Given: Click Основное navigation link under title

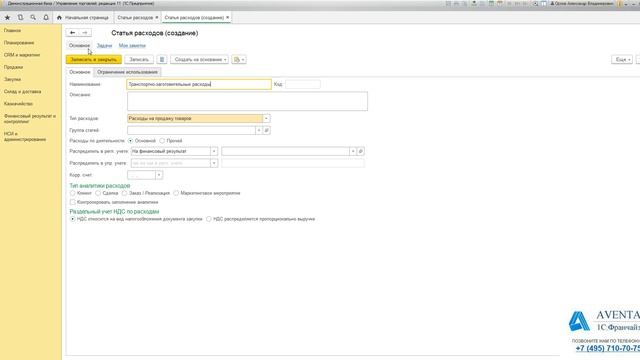Looking at the screenshot, I should [x=79, y=45].
